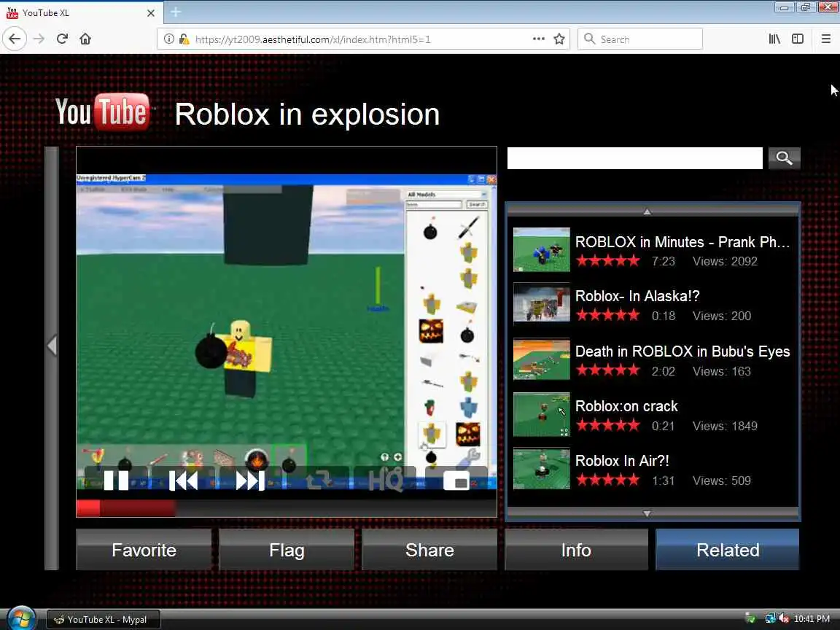Click the browser Search box
The width and height of the screenshot is (840, 630).
[x=640, y=39]
